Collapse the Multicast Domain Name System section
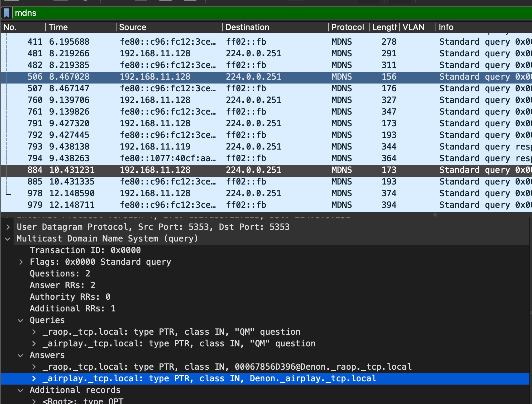This screenshot has width=532, height=404. pyautogui.click(x=8, y=239)
